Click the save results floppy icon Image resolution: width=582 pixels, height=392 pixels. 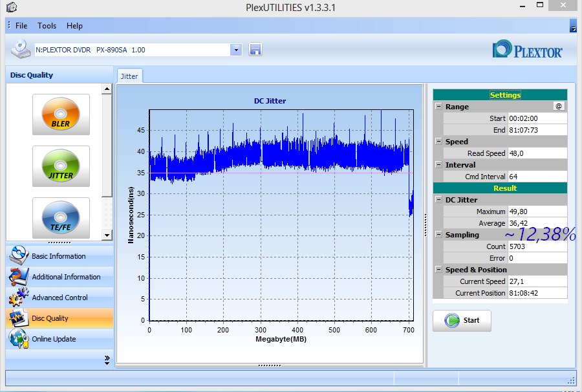point(255,49)
